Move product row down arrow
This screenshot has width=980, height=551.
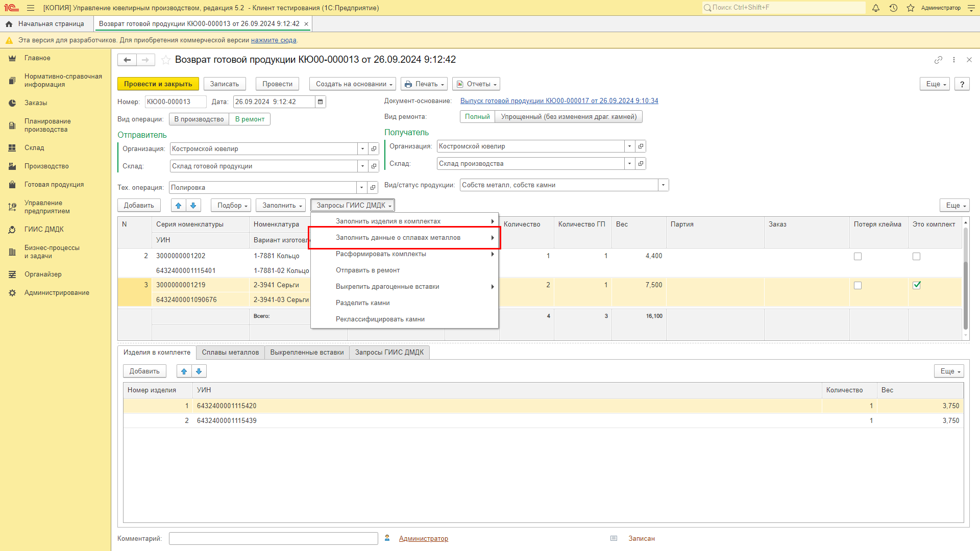click(193, 206)
